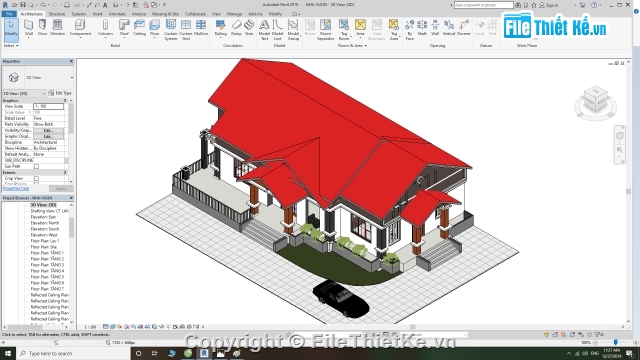This screenshot has width=640, height=360.
Task: Activate the Modify tool
Action: (x=11, y=29)
